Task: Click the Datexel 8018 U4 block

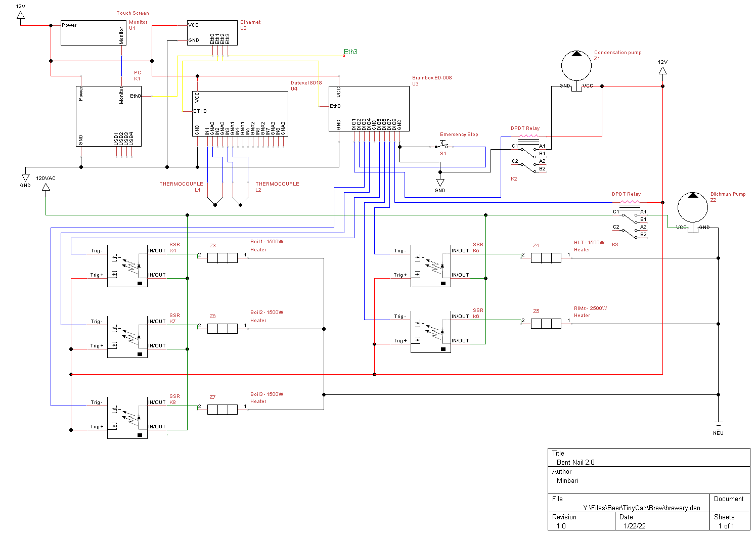Action: [x=240, y=114]
